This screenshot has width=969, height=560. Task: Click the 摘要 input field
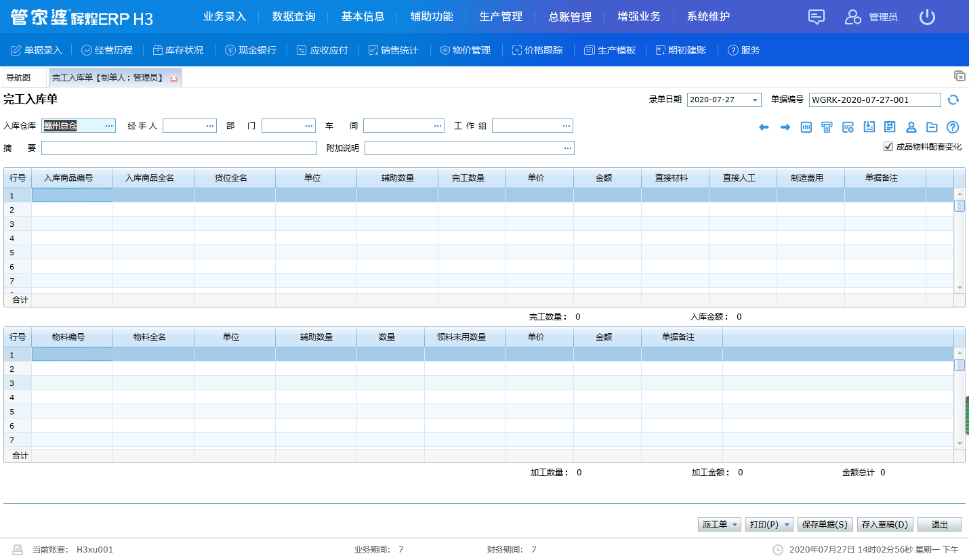tap(179, 148)
